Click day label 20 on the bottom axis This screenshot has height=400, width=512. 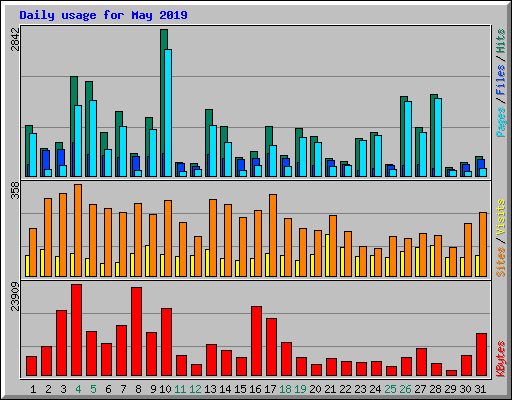click(x=315, y=389)
